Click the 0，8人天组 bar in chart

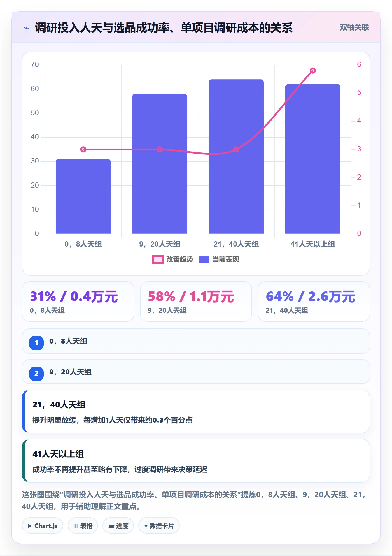(83, 196)
